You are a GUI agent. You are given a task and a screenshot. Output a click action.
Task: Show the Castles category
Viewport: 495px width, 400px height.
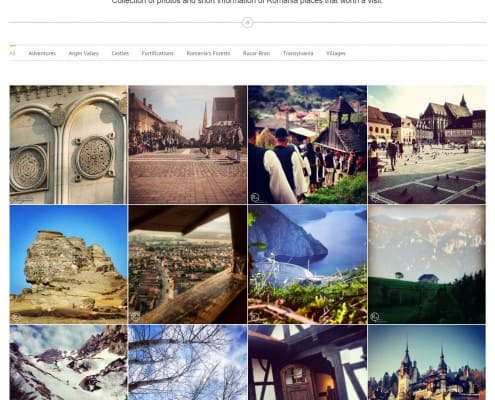tap(120, 53)
